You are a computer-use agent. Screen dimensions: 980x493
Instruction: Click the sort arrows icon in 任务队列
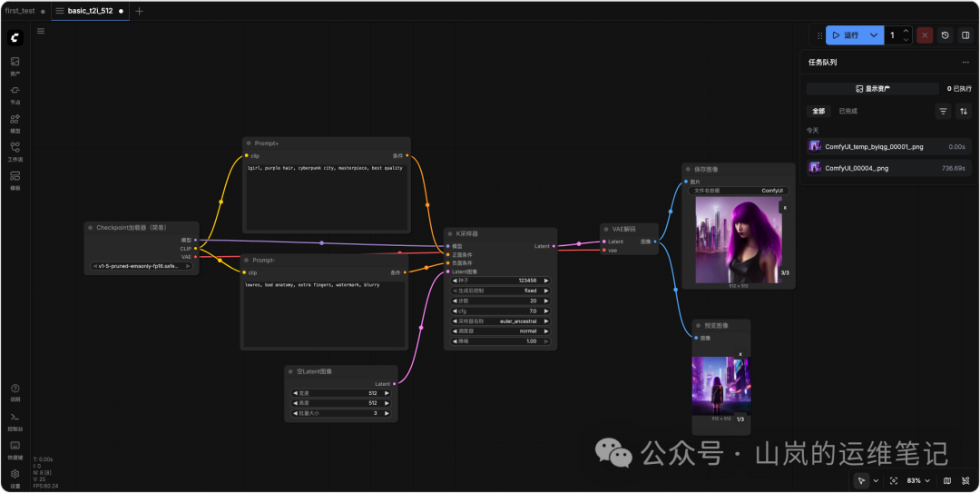(964, 111)
